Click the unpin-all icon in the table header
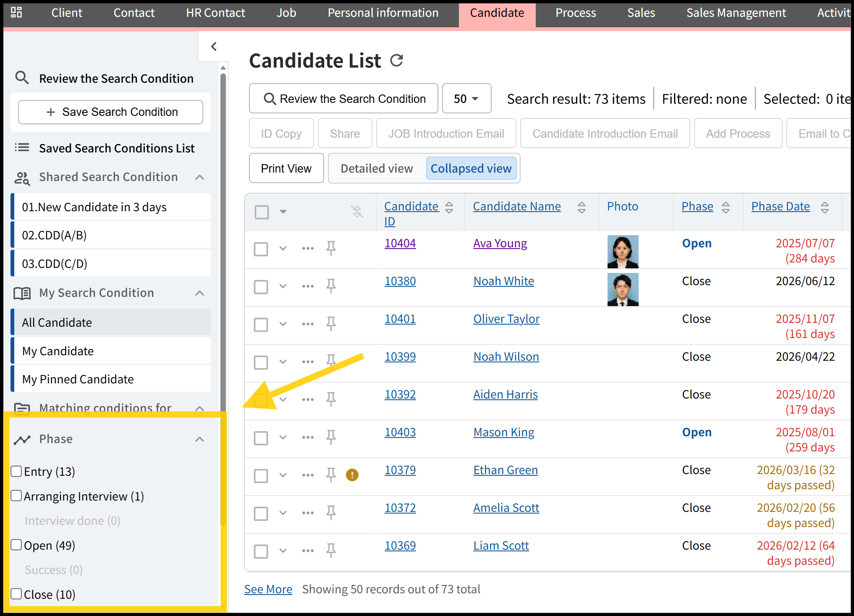 [357, 211]
